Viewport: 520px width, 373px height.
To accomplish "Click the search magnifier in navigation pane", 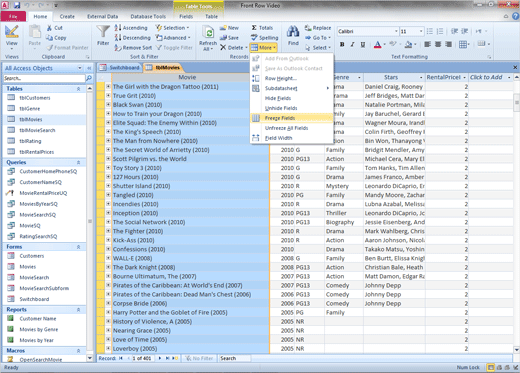I will pos(89,78).
